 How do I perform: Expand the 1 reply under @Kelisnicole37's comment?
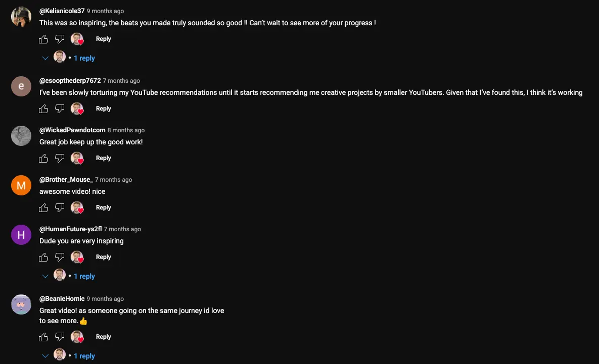84,58
